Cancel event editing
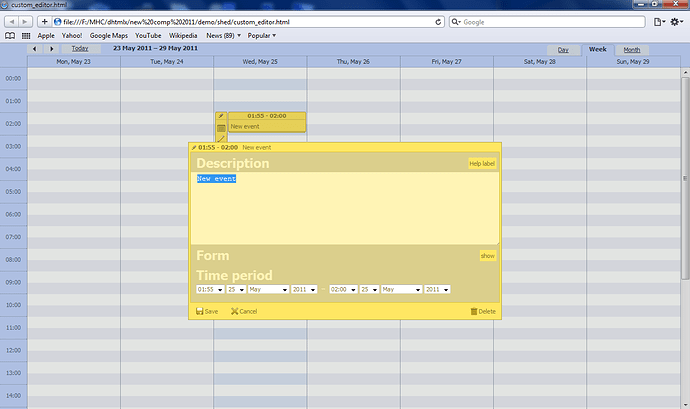690x409 pixels. 244,311
